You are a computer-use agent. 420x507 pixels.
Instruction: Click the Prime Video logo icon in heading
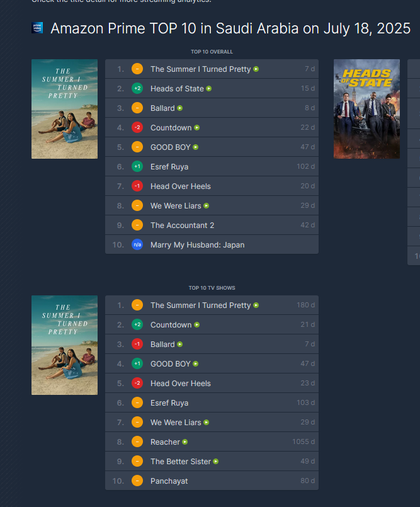tap(37, 28)
